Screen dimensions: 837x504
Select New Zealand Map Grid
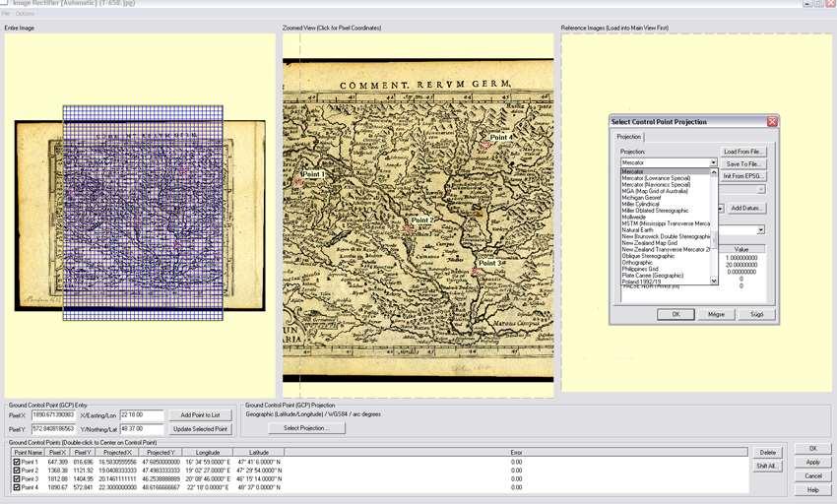pos(649,243)
